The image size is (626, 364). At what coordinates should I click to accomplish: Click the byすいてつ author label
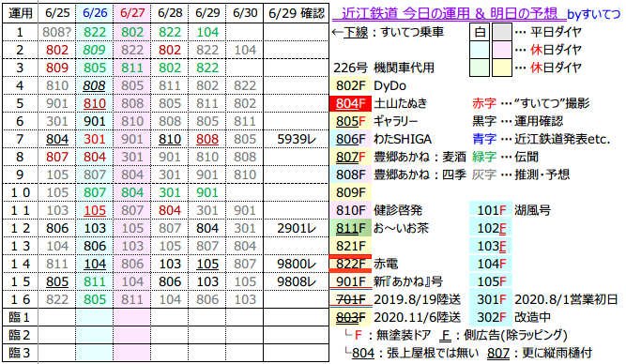pyautogui.click(x=594, y=15)
